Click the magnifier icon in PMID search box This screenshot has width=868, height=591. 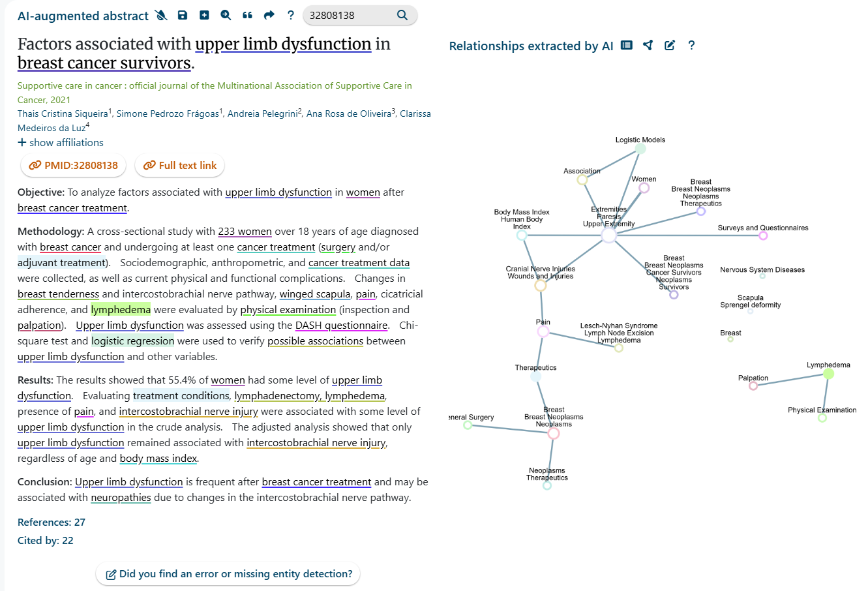[402, 15]
